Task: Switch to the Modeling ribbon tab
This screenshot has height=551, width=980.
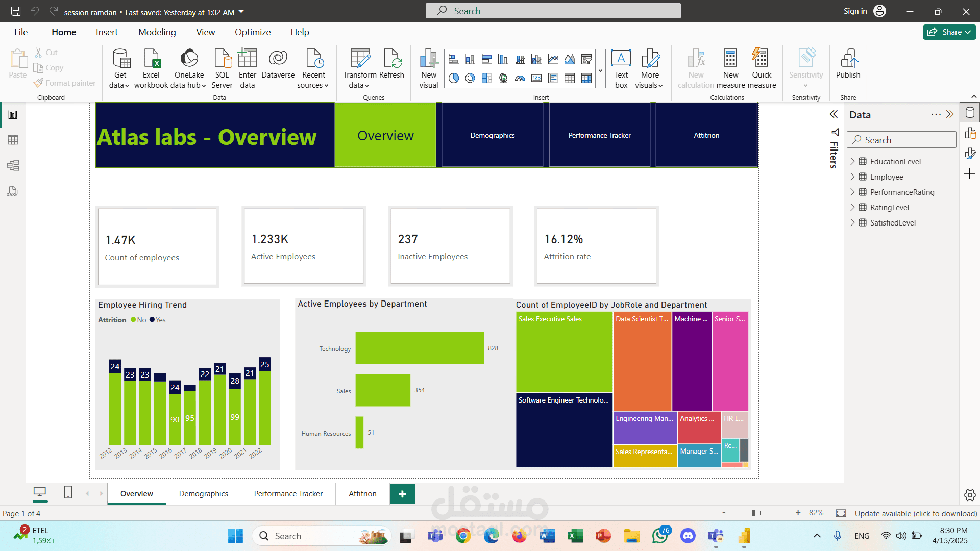Action: point(157,32)
